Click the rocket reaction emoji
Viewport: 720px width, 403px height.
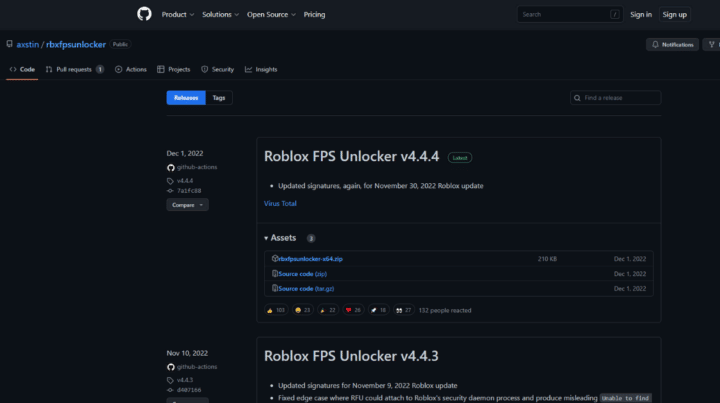click(378, 310)
